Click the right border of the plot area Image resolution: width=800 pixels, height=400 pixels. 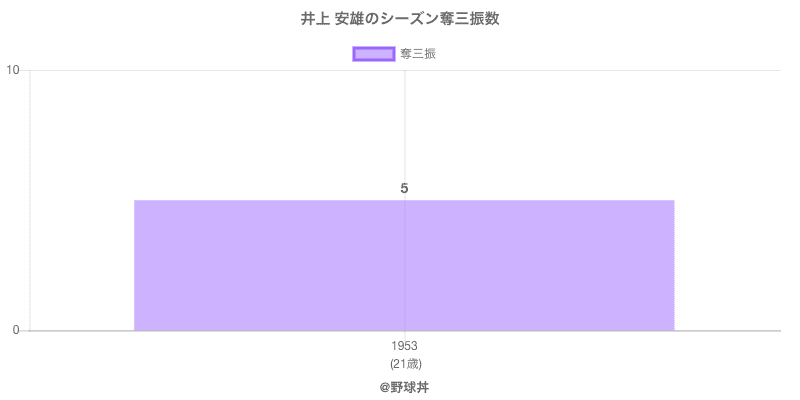[x=780, y=200]
